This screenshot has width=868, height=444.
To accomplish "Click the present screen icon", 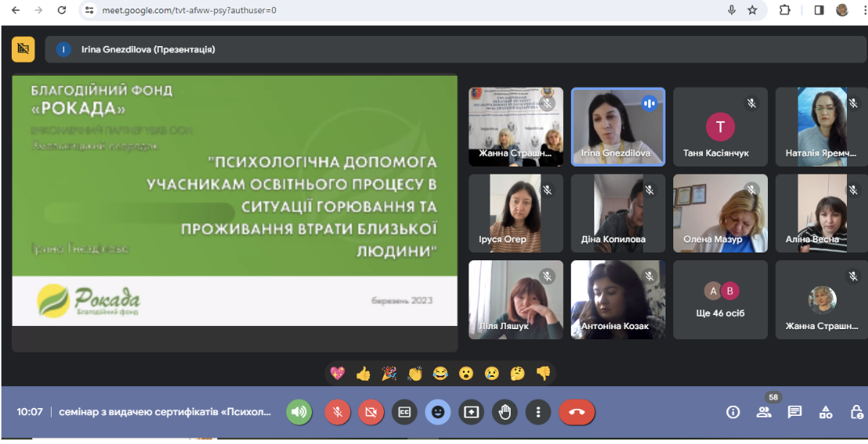I will pos(471,412).
